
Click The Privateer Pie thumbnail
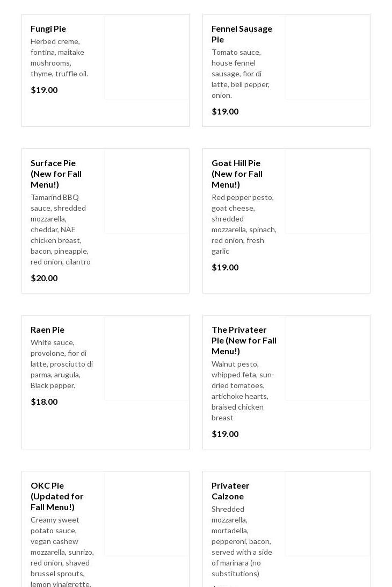(x=327, y=358)
